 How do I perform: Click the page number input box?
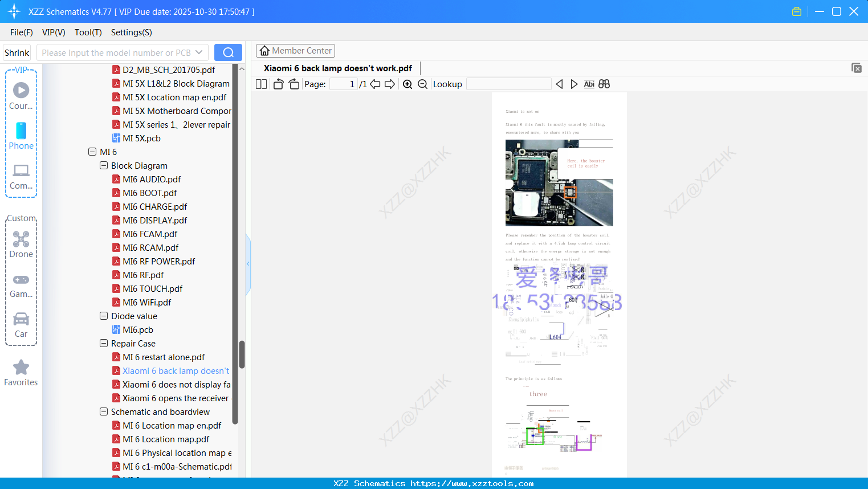click(344, 84)
